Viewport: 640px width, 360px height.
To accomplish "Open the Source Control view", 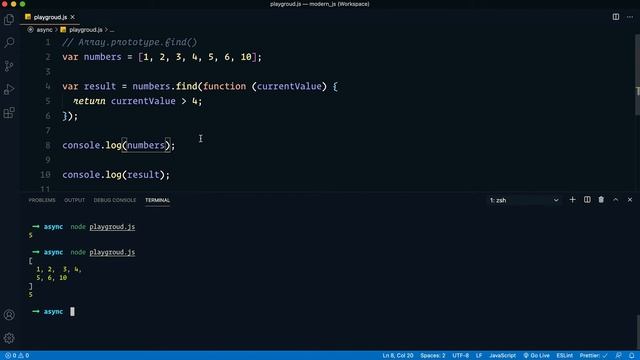I will pyautogui.click(x=9, y=66).
